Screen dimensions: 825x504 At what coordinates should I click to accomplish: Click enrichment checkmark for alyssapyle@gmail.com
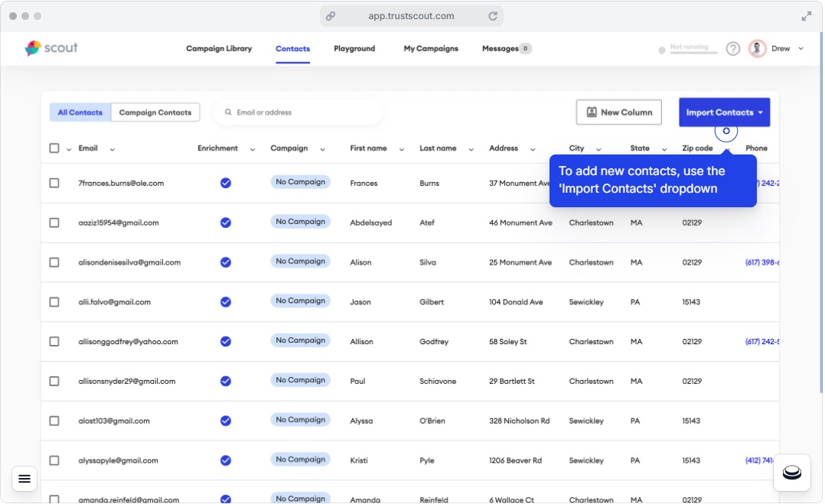click(x=226, y=461)
